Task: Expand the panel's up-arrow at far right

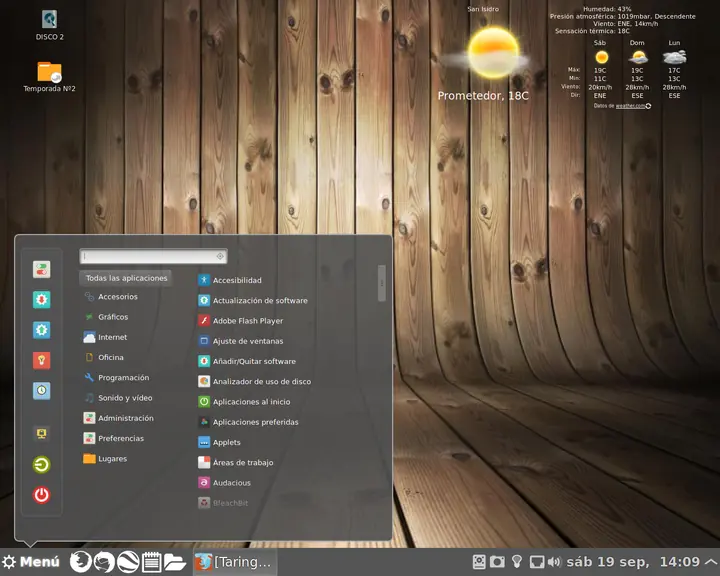Action: [710, 561]
